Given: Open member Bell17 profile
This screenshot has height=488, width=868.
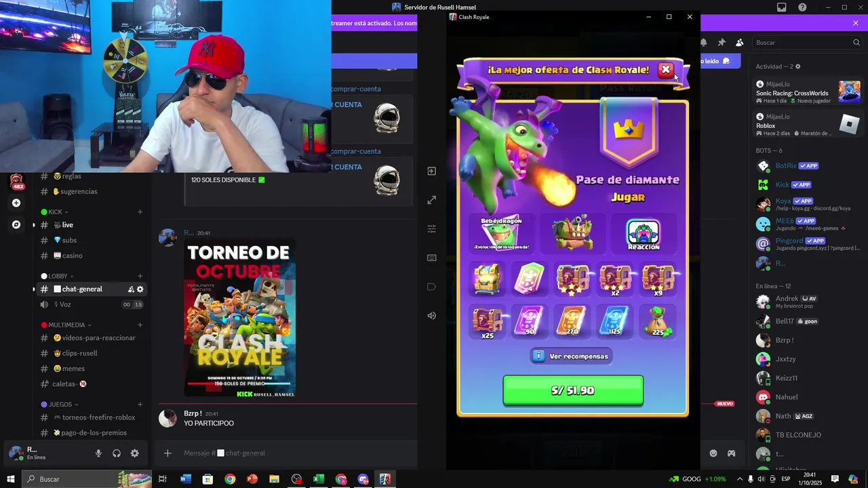Looking at the screenshot, I should (x=808, y=321).
